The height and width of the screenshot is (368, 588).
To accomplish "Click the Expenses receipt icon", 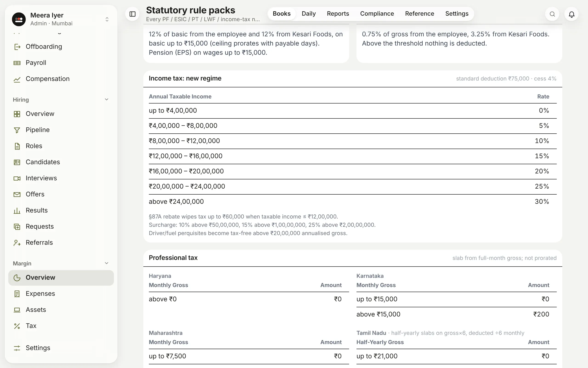I will (17, 294).
